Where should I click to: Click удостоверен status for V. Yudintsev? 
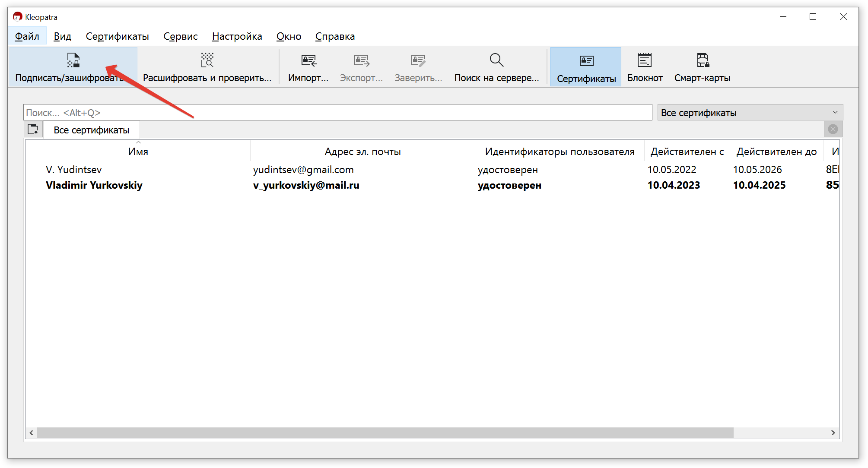coord(508,170)
